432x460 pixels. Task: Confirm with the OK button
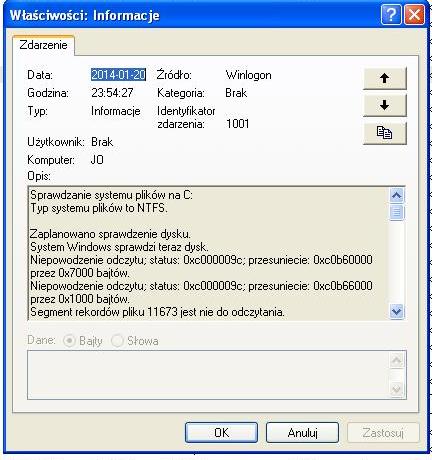coord(222,433)
